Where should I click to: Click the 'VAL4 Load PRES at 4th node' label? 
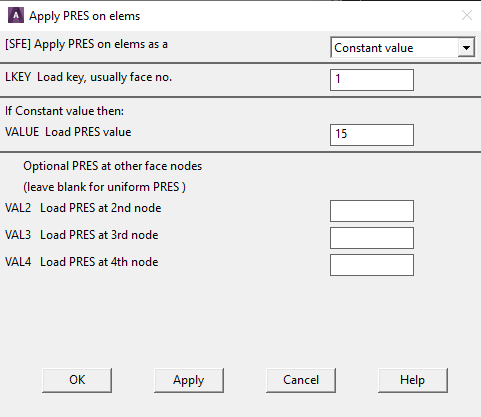tap(82, 262)
